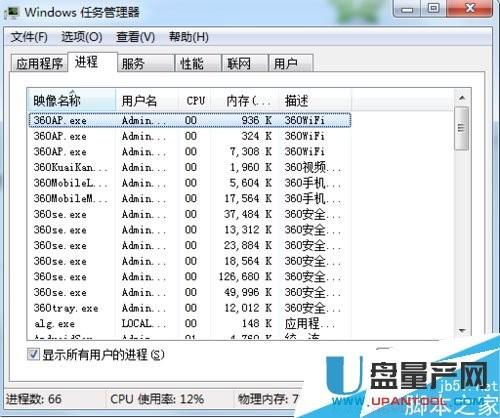This screenshot has height=418, width=500.
Task: Select the 360KuaiKan process row
Action: pos(190,167)
